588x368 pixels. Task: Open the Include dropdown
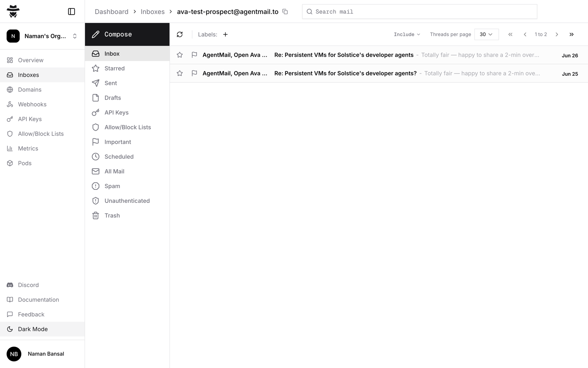click(x=407, y=34)
